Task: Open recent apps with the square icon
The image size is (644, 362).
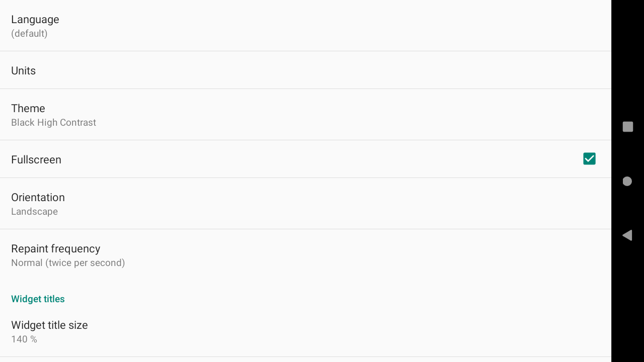Action: pos(627,127)
